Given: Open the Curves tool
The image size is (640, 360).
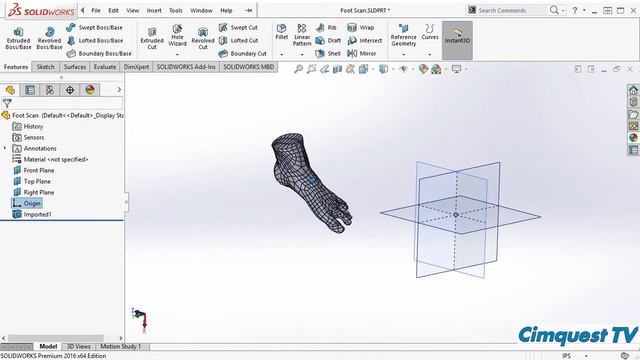Looking at the screenshot, I should (430, 32).
